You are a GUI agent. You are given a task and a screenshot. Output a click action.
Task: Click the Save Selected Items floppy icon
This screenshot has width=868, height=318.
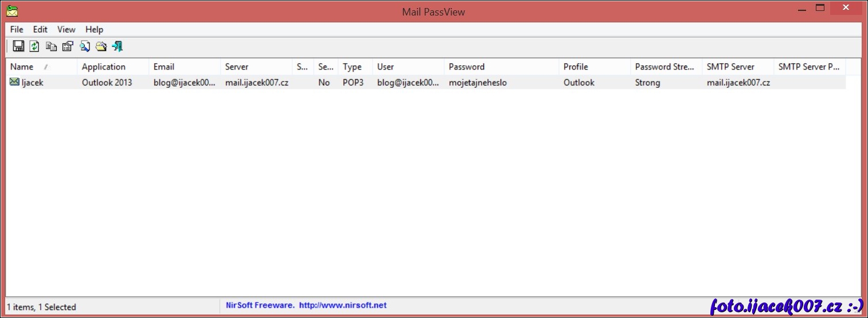coord(18,46)
